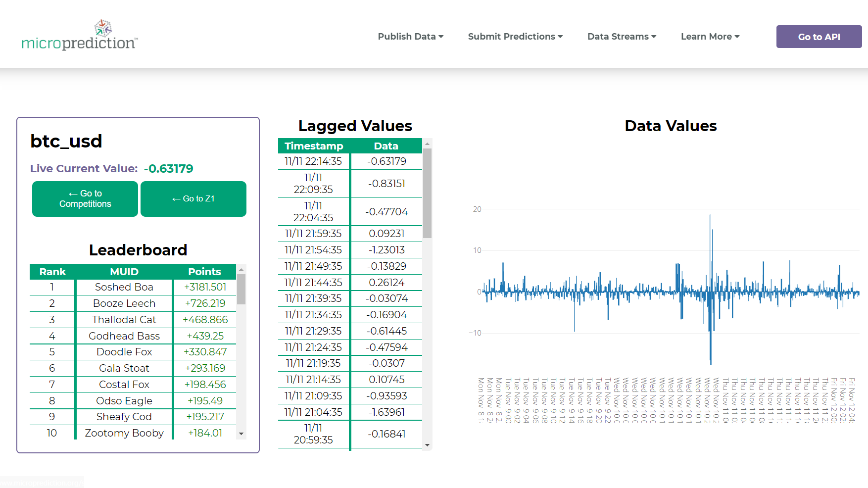The width and height of the screenshot is (868, 488).
Task: Click Go to Competitions button
Action: tap(85, 199)
